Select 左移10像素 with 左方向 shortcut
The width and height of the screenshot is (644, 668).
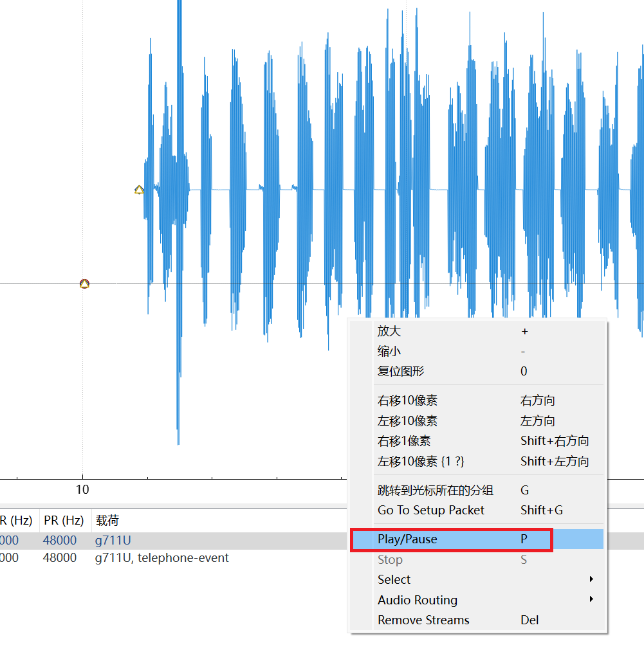click(477, 421)
